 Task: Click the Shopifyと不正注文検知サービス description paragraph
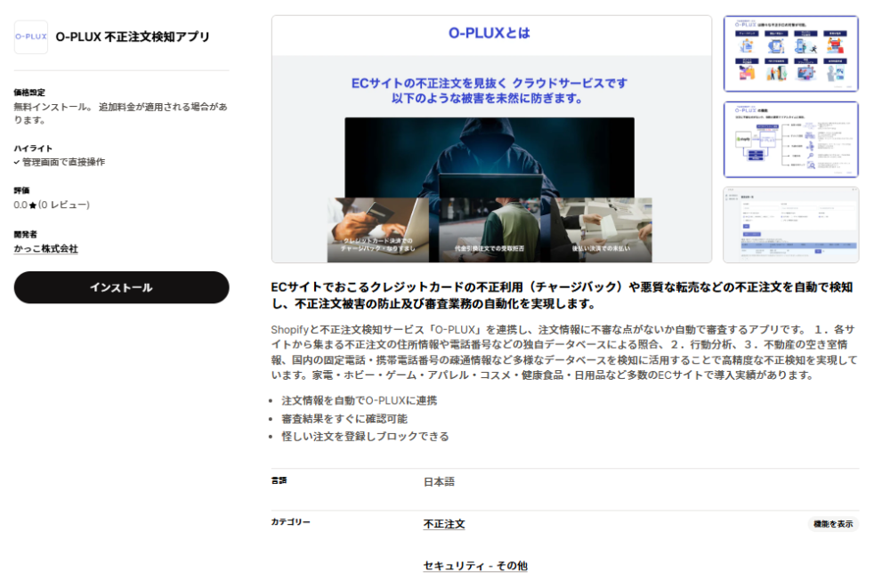(x=564, y=352)
